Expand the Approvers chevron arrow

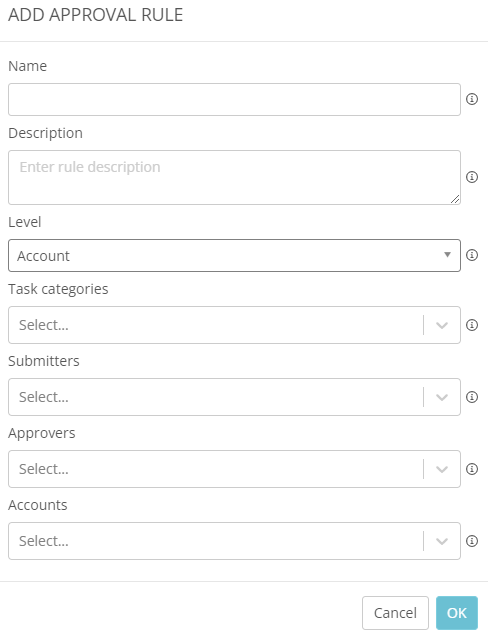point(442,469)
